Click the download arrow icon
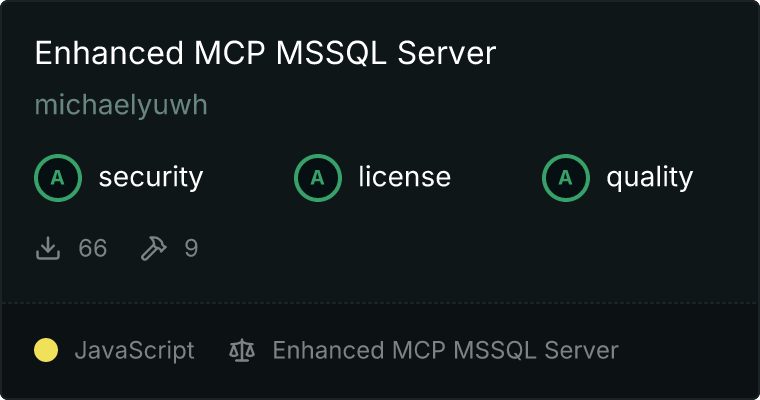This screenshot has height=400, width=760. point(48,249)
